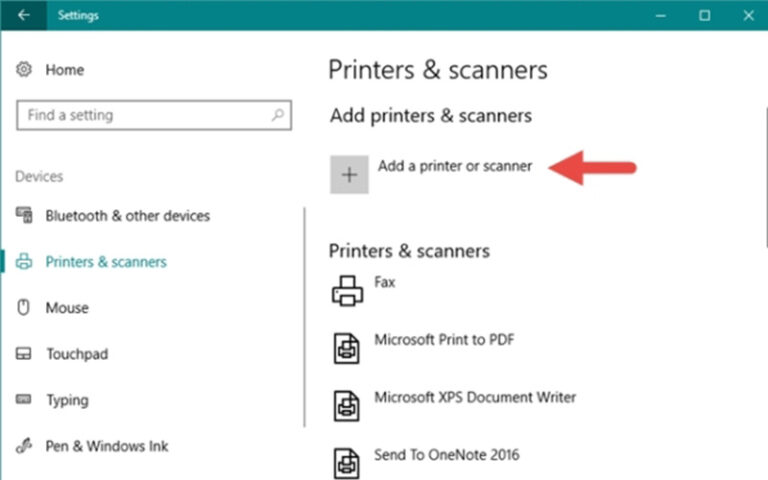This screenshot has height=480, width=768.
Task: Open Touchpad settings
Action: coord(77,354)
